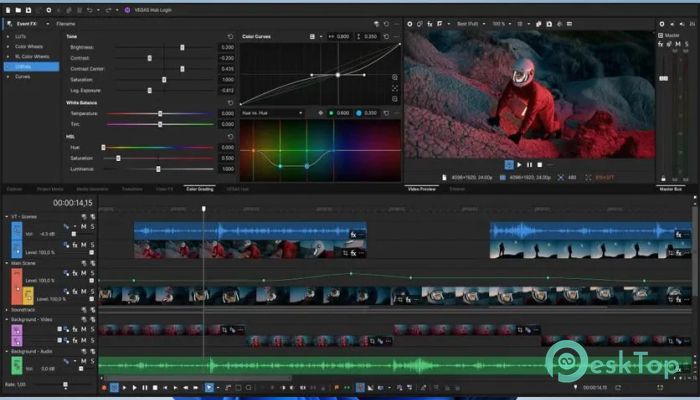The image size is (700, 400).
Task: Click the timeline playhead marker
Action: (x=204, y=208)
